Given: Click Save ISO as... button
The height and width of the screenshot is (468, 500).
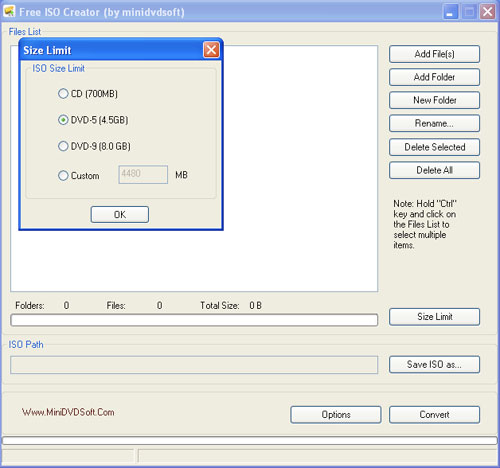Looking at the screenshot, I should tap(434, 364).
